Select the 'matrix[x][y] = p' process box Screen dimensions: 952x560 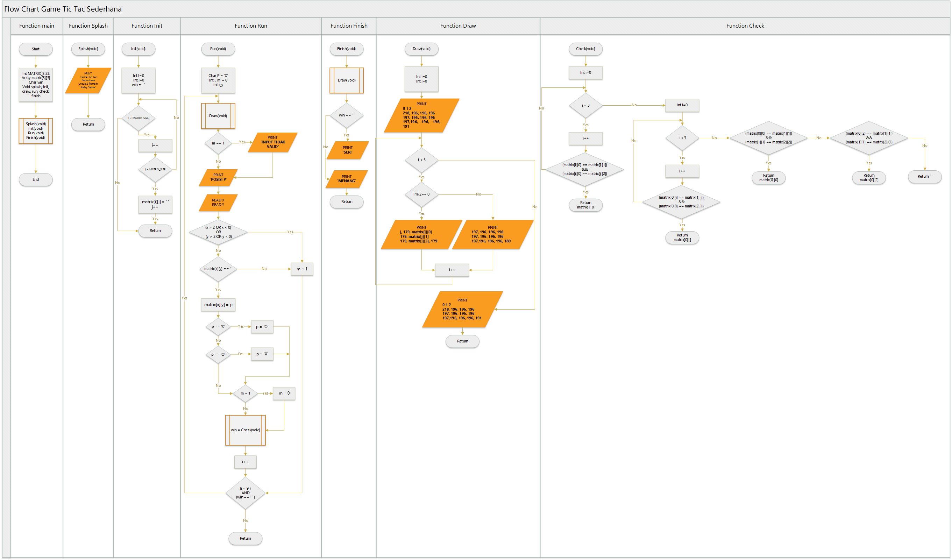tap(218, 305)
